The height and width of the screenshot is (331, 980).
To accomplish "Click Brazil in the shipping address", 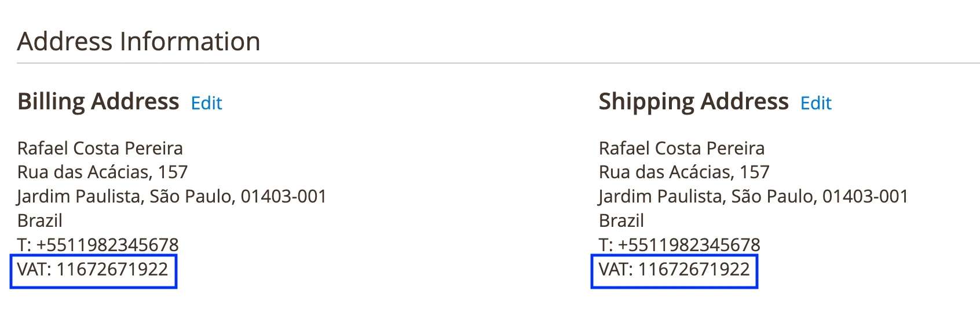I will tap(621, 220).
